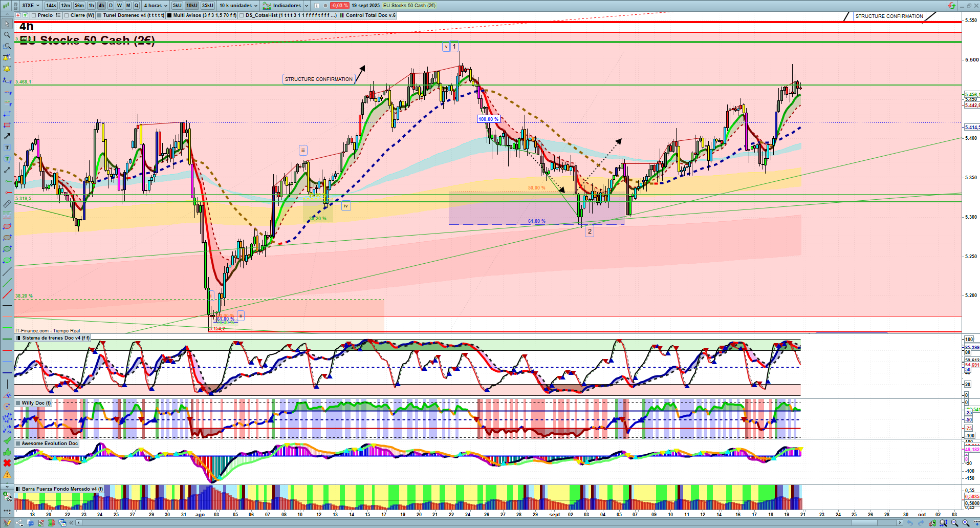The image size is (980, 528).
Task: Click the news list icon in bottom bar
Action: 41,523
